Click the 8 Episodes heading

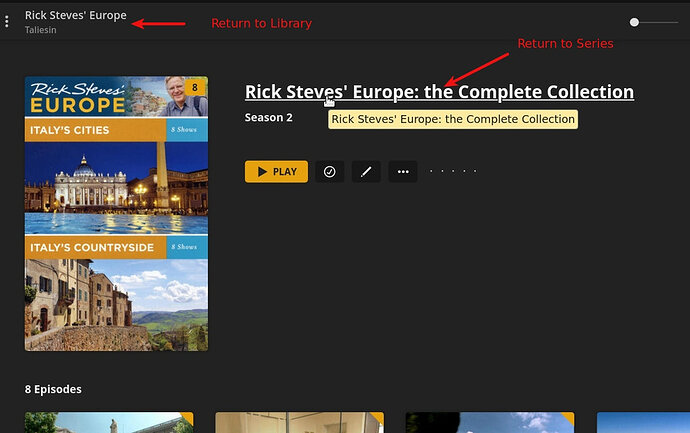pyautogui.click(x=53, y=389)
